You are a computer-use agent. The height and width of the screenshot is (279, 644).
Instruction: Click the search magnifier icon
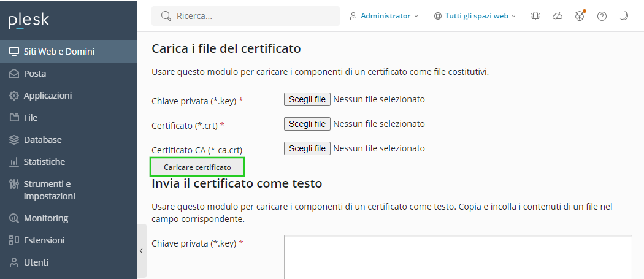tap(166, 16)
